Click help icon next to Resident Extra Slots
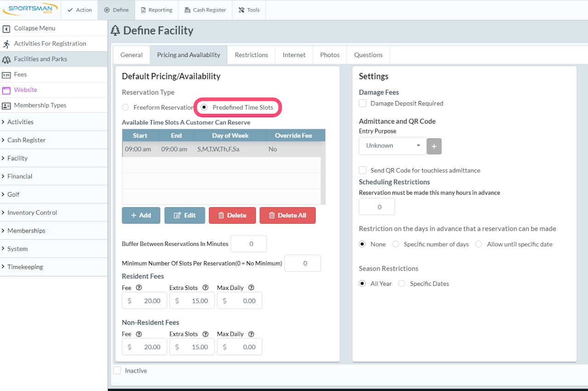Screen dimensions: 588x391 (205, 288)
